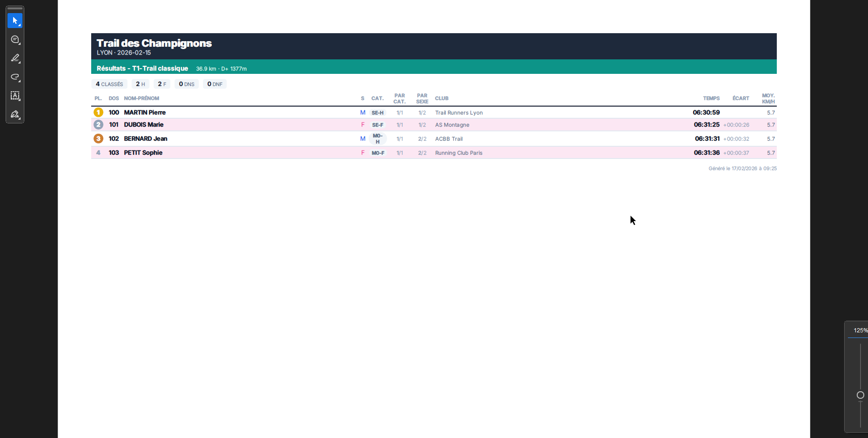Click the TEMPS column header
The height and width of the screenshot is (438, 868).
(x=711, y=99)
